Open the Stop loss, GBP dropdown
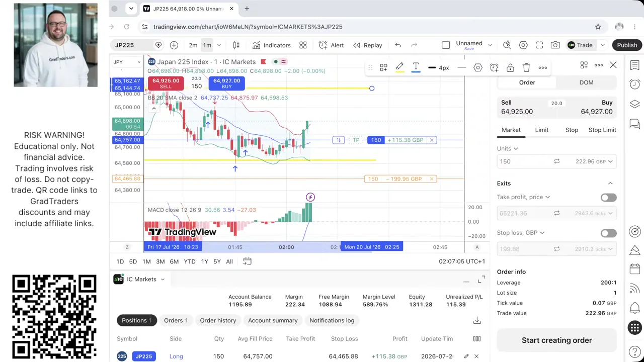The width and height of the screenshot is (644, 362). 521,233
